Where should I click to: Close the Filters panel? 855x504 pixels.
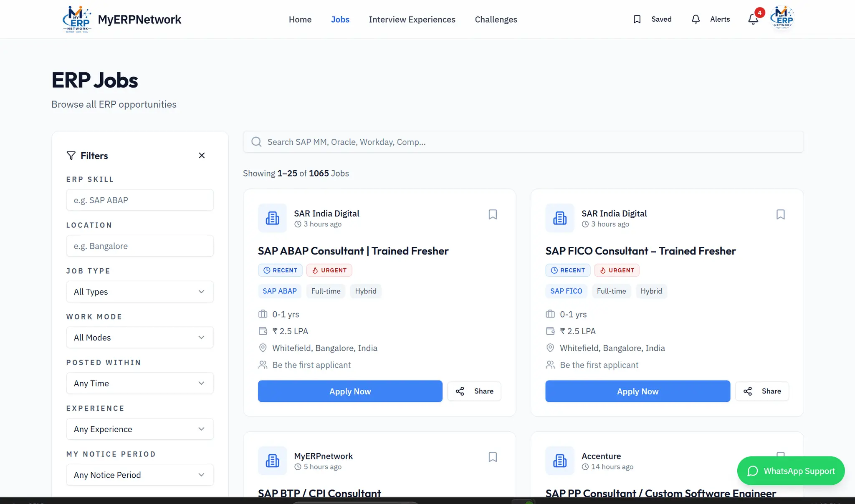point(202,155)
